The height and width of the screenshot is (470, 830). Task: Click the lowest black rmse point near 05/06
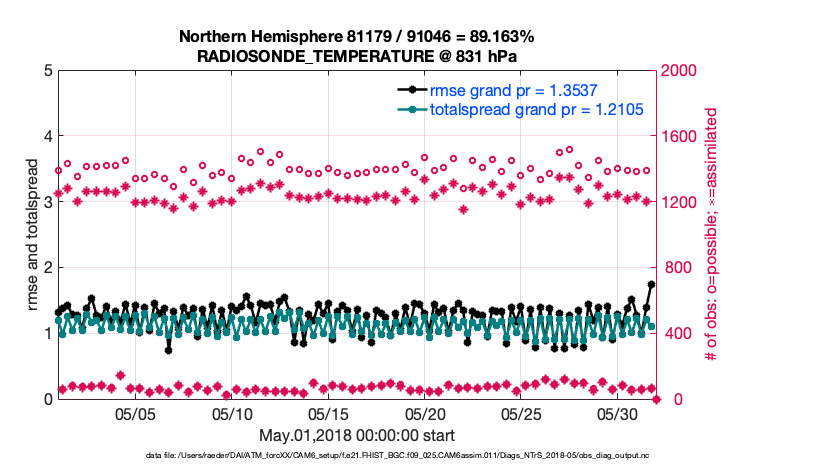[169, 350]
